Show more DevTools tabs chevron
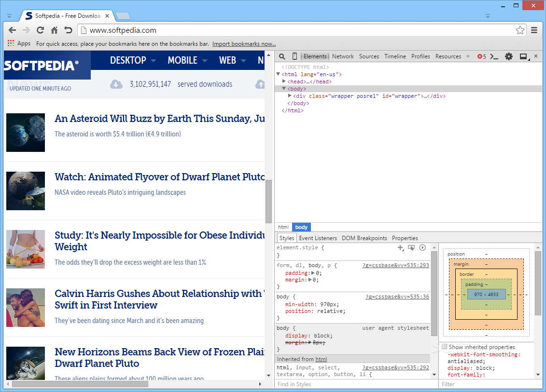Image resolution: width=546 pixels, height=392 pixels. tap(468, 56)
